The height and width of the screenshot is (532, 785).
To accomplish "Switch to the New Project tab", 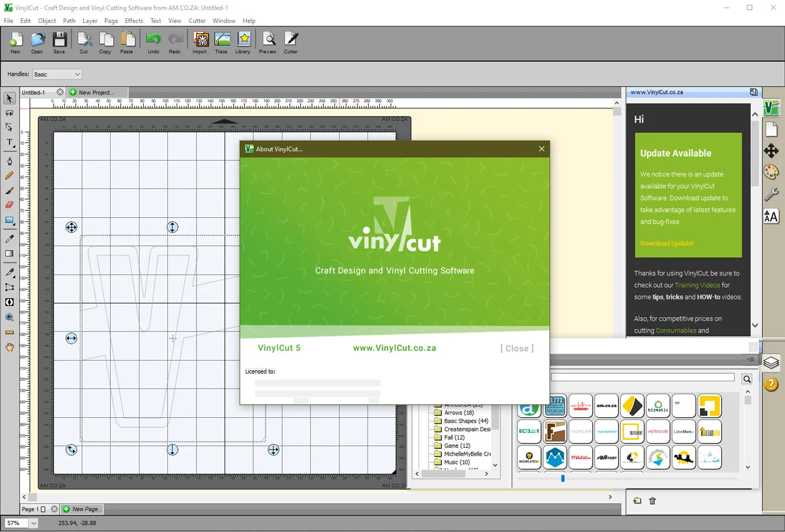I will [96, 92].
